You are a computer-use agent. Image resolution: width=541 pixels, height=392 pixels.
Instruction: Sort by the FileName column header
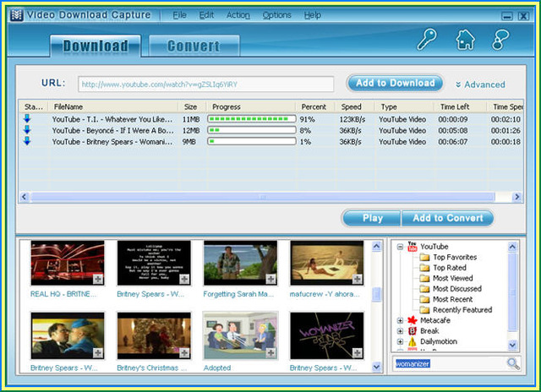[114, 106]
